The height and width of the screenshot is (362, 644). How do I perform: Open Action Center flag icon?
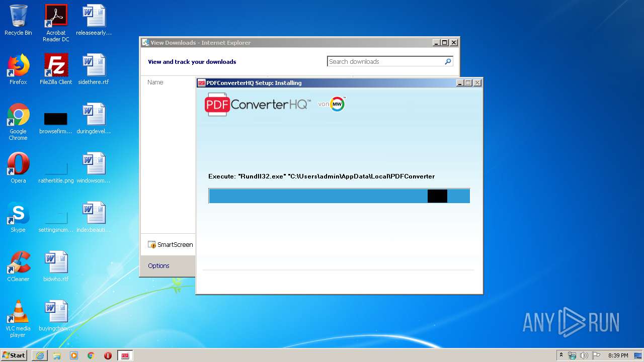596,355
